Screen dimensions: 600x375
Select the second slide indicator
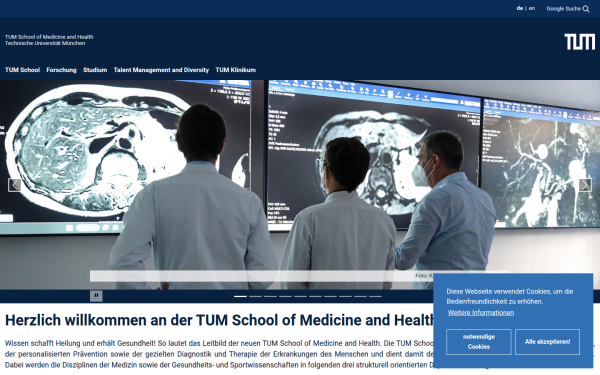coord(255,296)
